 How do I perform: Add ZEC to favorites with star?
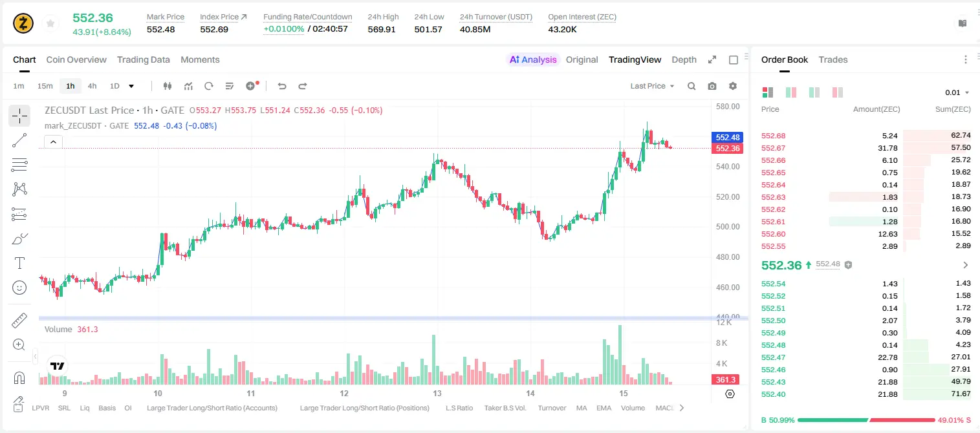click(50, 23)
